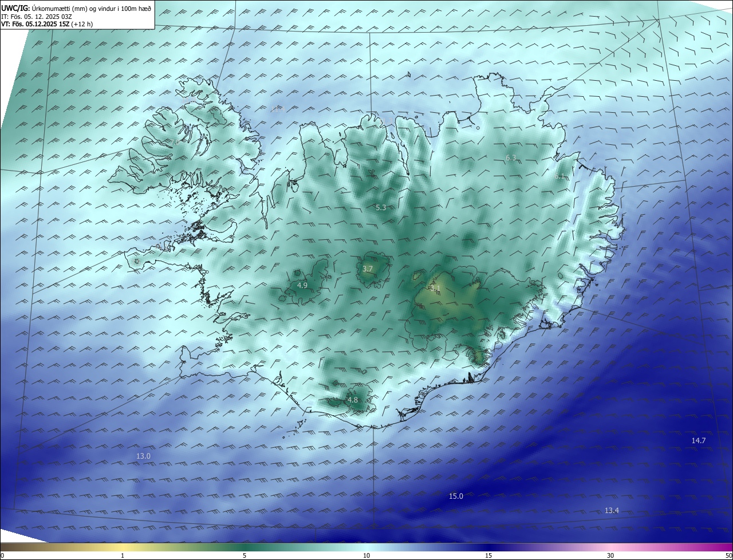
Task: Click the 3.7 value on the glacier
Action: pos(368,269)
